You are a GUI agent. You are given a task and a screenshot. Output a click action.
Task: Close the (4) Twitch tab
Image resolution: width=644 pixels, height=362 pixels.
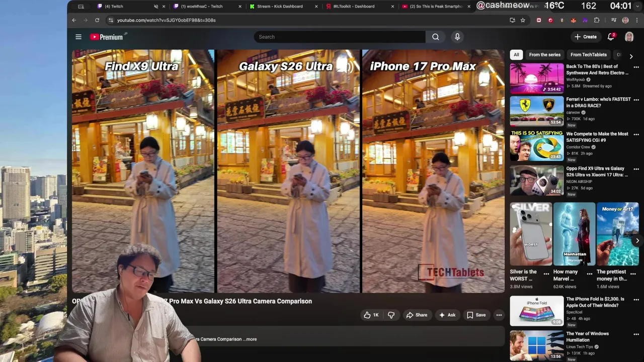164,7
